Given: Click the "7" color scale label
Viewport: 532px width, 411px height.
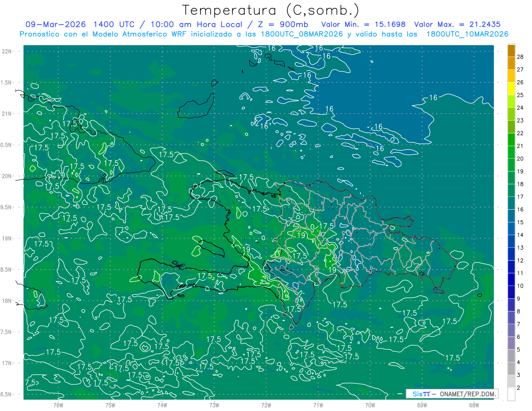Looking at the screenshot, I should [x=519, y=324].
